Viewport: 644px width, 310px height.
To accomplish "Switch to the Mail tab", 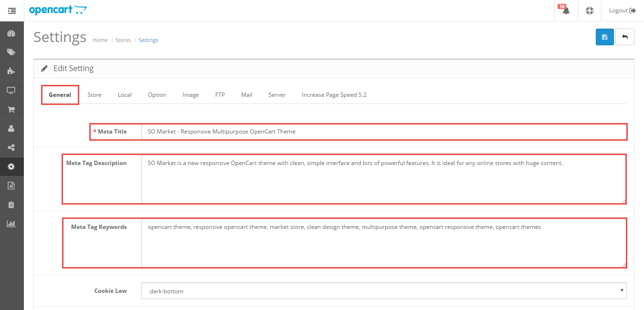I will click(x=247, y=95).
